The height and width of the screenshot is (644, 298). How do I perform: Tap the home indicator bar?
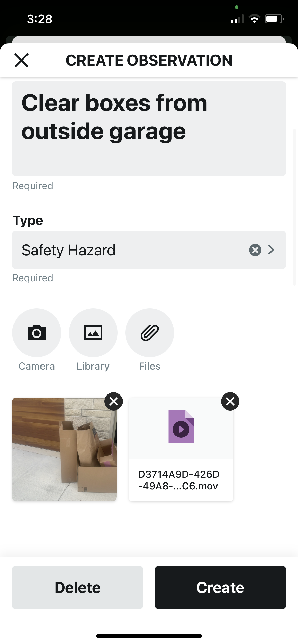click(x=149, y=636)
